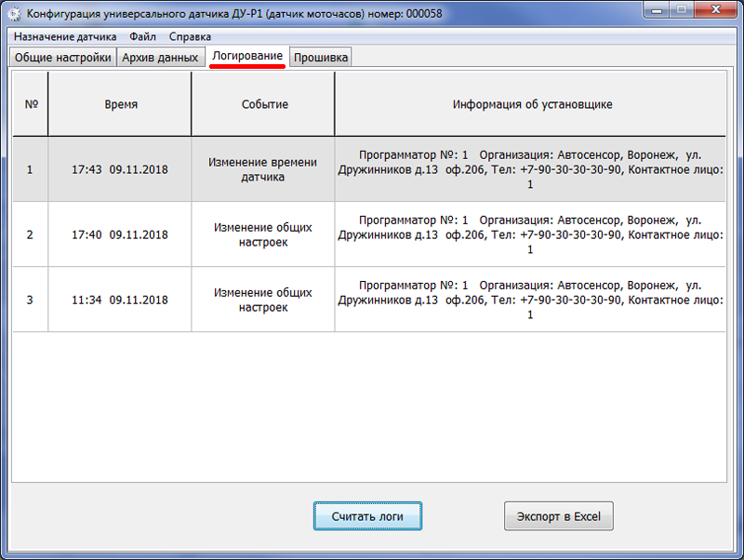
Task: Open the Справка menu
Action: point(190,36)
